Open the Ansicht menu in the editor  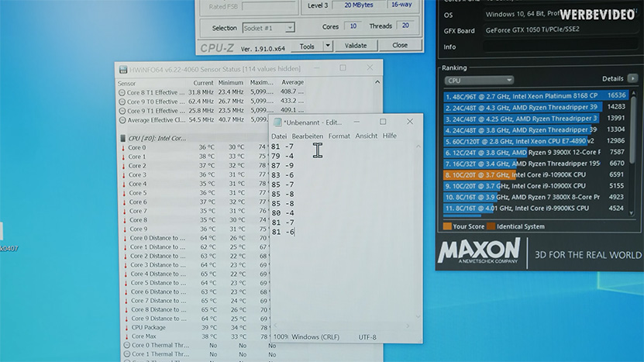(366, 136)
